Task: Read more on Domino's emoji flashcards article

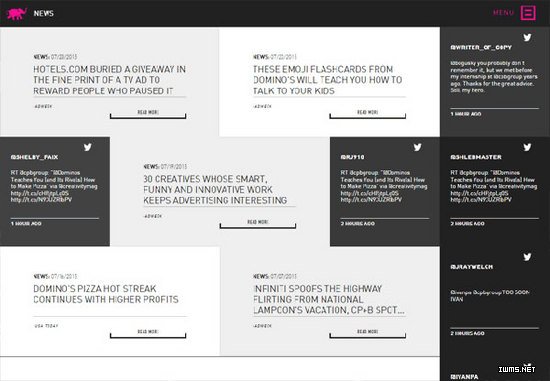Action: (x=368, y=115)
